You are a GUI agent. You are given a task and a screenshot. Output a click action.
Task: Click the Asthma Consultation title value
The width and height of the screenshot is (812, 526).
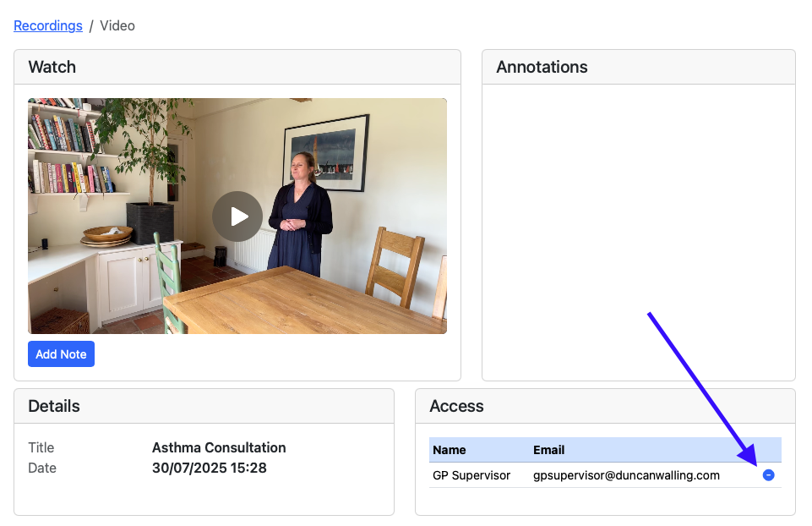pyautogui.click(x=219, y=447)
